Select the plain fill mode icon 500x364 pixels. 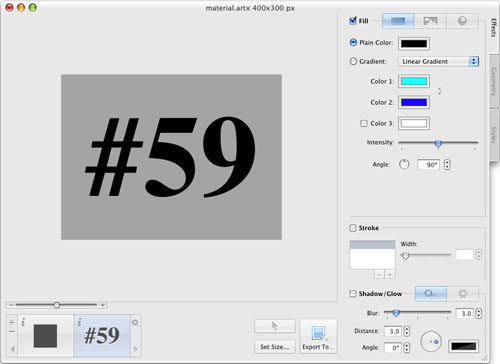click(x=398, y=21)
